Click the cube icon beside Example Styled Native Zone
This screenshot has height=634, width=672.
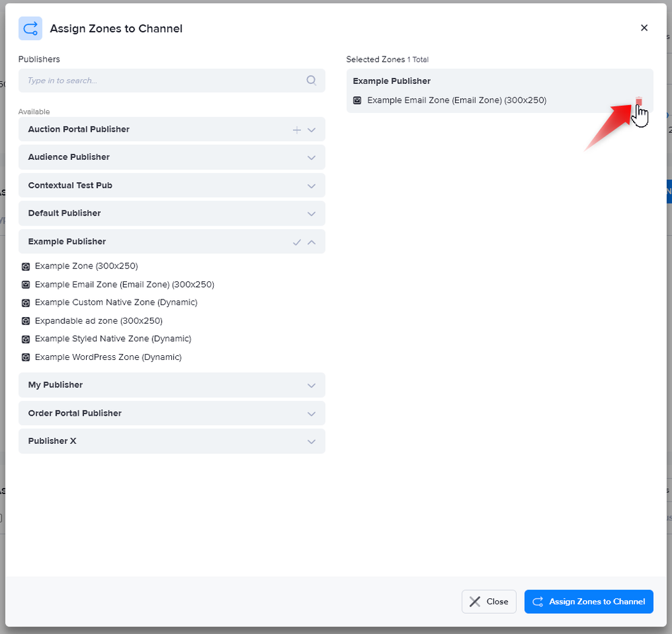tap(26, 339)
